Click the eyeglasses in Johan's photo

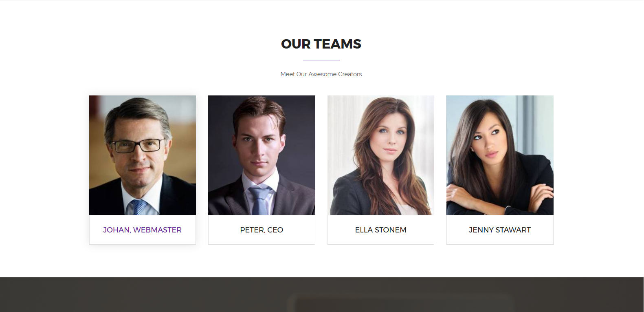[x=138, y=146]
